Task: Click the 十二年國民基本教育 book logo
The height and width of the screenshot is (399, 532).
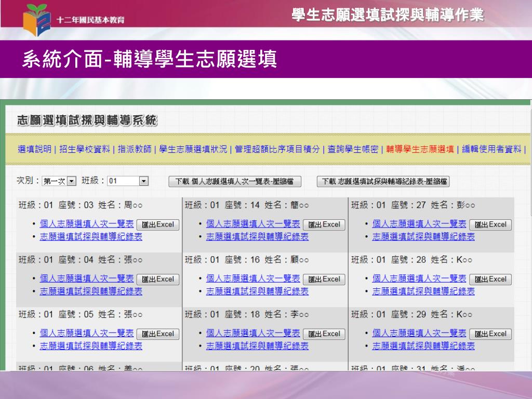Action: [37, 19]
